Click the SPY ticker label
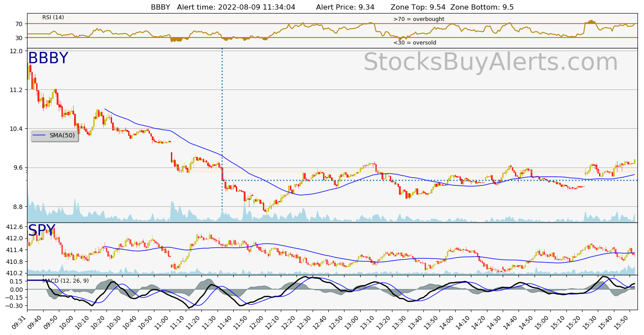This screenshot has height=335, width=644. point(42,231)
